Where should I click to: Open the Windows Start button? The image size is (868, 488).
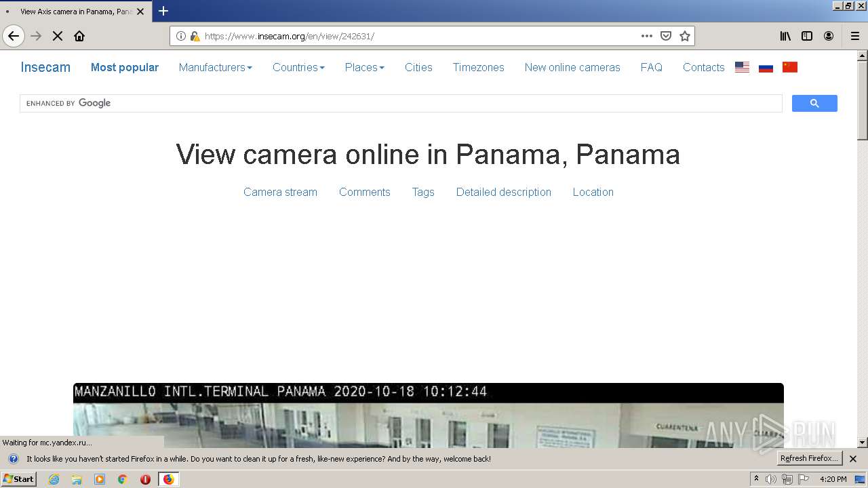[x=18, y=479]
